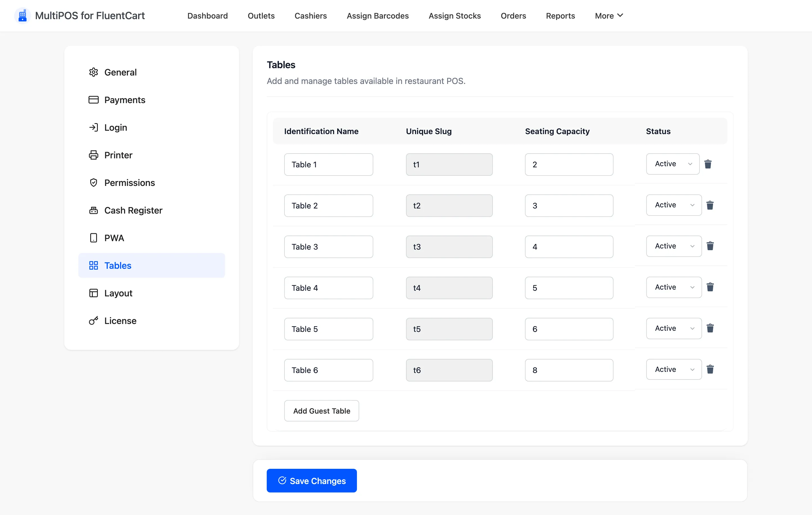
Task: Delete Table 3 with trash icon
Action: click(x=710, y=246)
